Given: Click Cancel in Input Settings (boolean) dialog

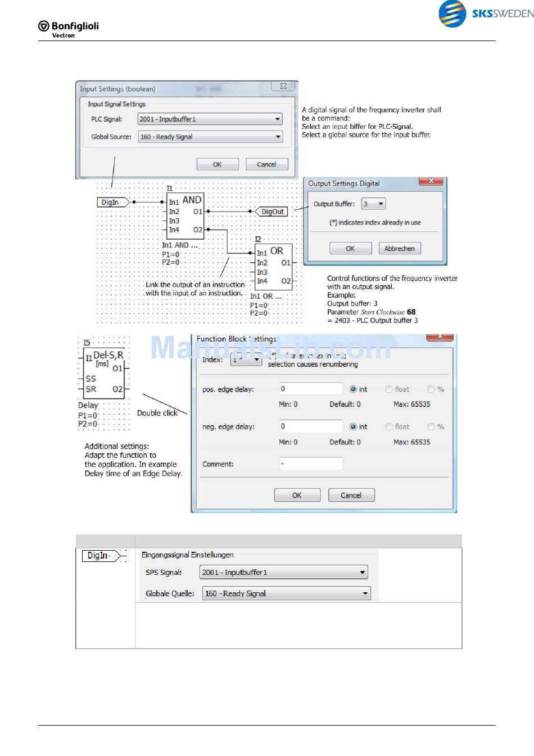Looking at the screenshot, I should [266, 164].
